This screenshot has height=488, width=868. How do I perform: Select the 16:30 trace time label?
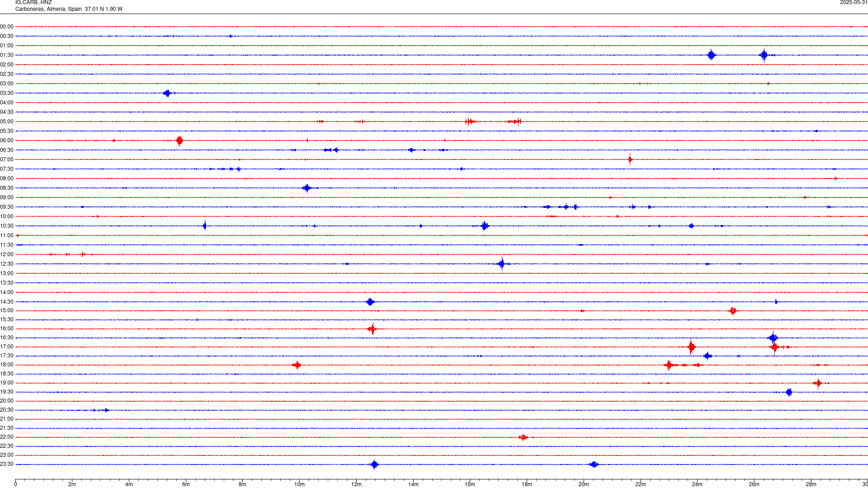point(7,338)
